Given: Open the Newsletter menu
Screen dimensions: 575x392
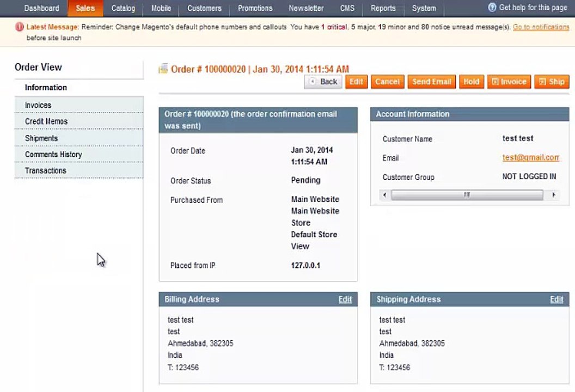Looking at the screenshot, I should coord(306,8).
